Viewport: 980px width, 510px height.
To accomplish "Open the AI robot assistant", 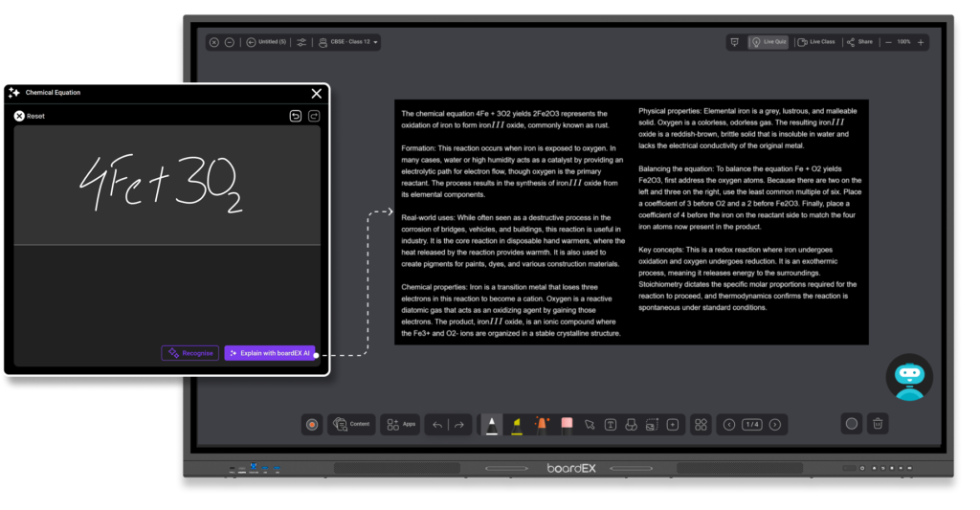I will pos(907,379).
